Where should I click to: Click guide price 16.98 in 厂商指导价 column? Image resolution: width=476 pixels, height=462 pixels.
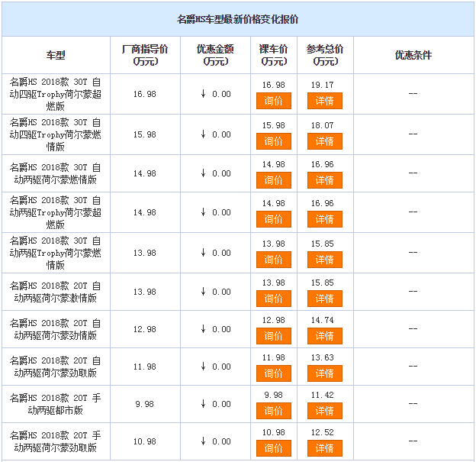coord(145,94)
